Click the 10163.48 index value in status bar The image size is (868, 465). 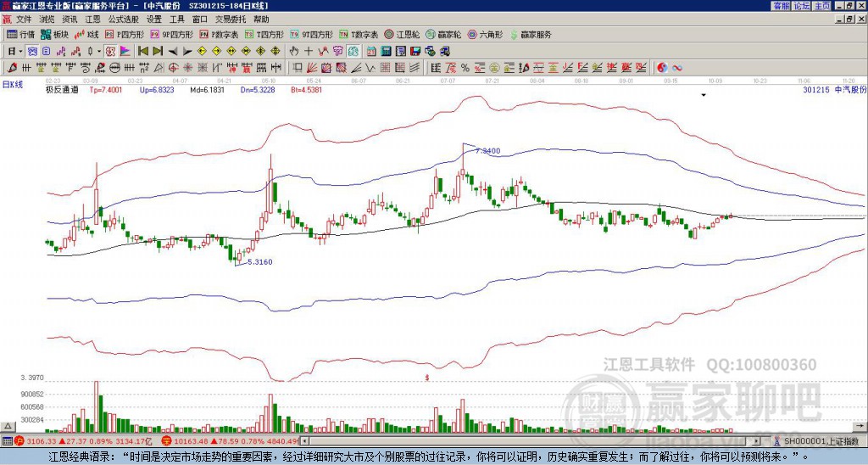click(191, 441)
